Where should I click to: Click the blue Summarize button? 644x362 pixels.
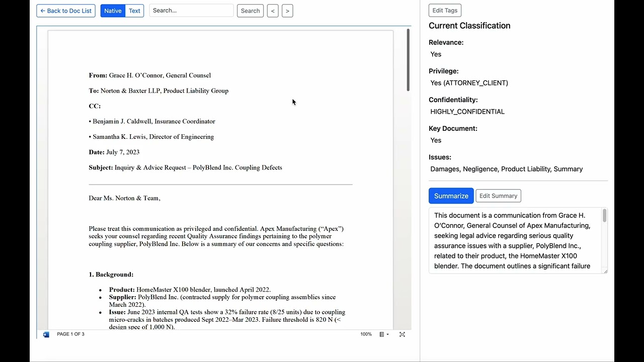[451, 196]
